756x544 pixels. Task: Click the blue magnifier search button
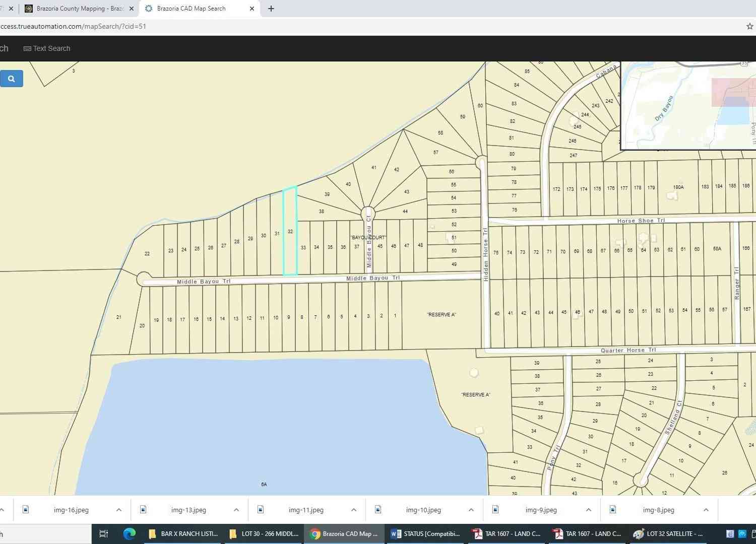11,79
